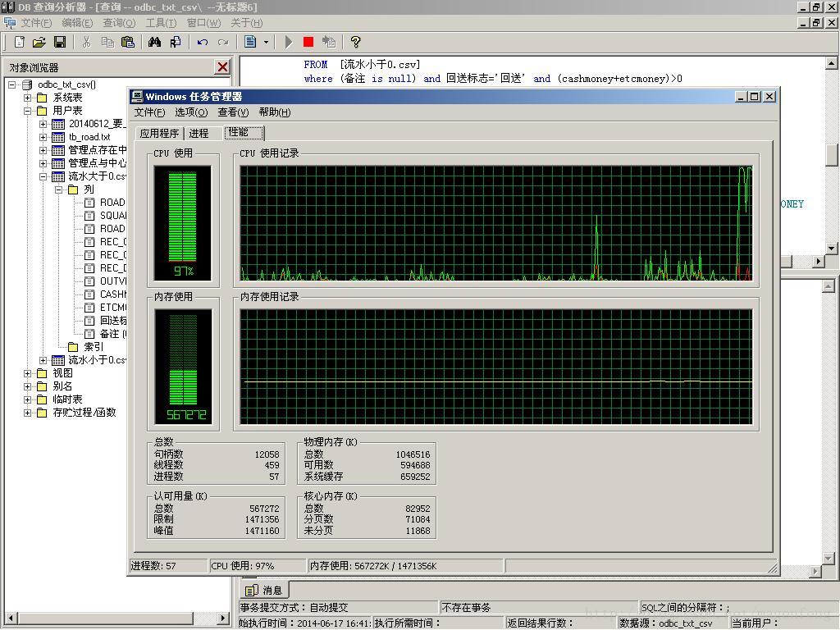Collapse the User Tables (用户表) folder
Image resolution: width=840 pixels, height=630 pixels.
[27, 111]
